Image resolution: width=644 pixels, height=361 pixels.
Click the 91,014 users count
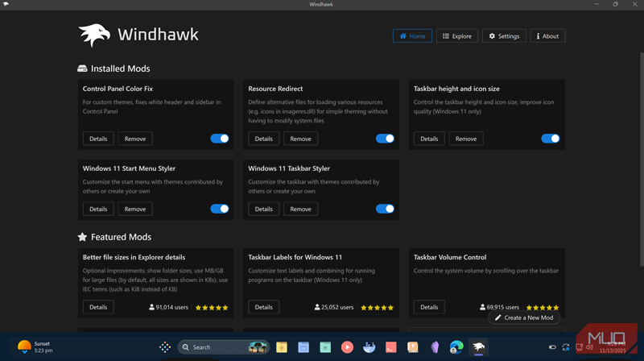168,307
